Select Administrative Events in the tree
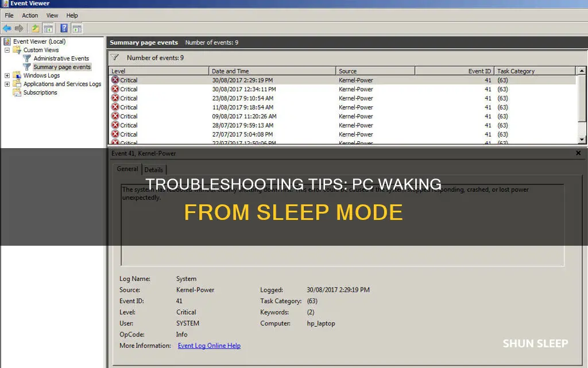Screen dimensions: 588x368 (61, 59)
